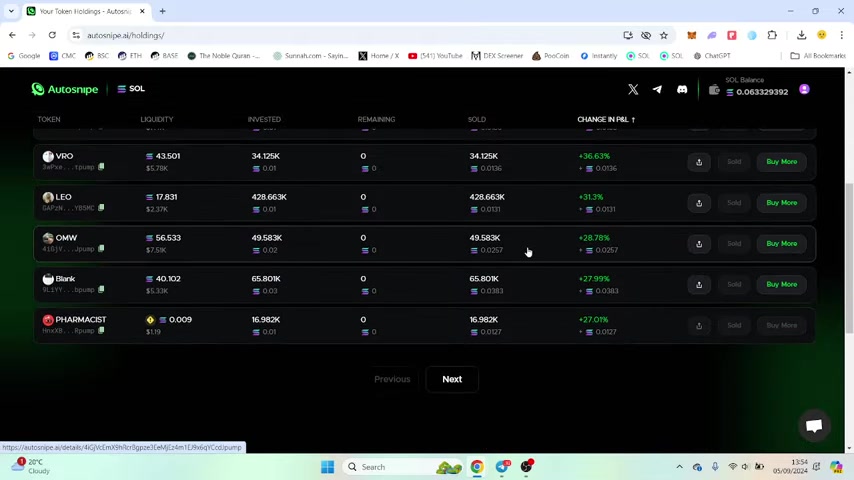Open the MetaMask fox extension

(692, 35)
